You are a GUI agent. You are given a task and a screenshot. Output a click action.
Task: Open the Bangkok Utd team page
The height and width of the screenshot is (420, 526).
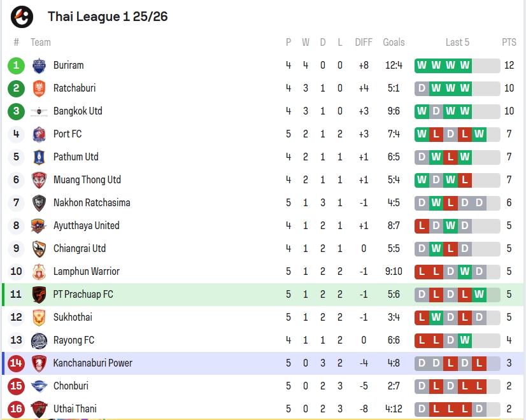[x=78, y=111]
